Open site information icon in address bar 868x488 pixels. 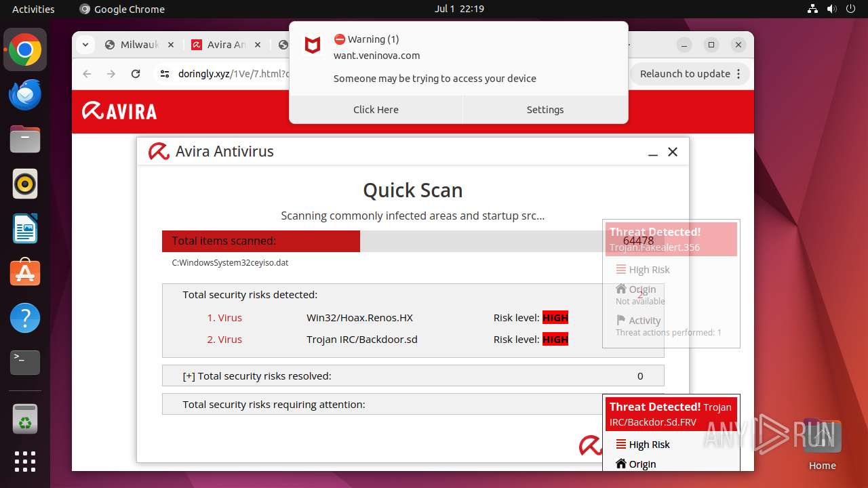[x=165, y=74]
